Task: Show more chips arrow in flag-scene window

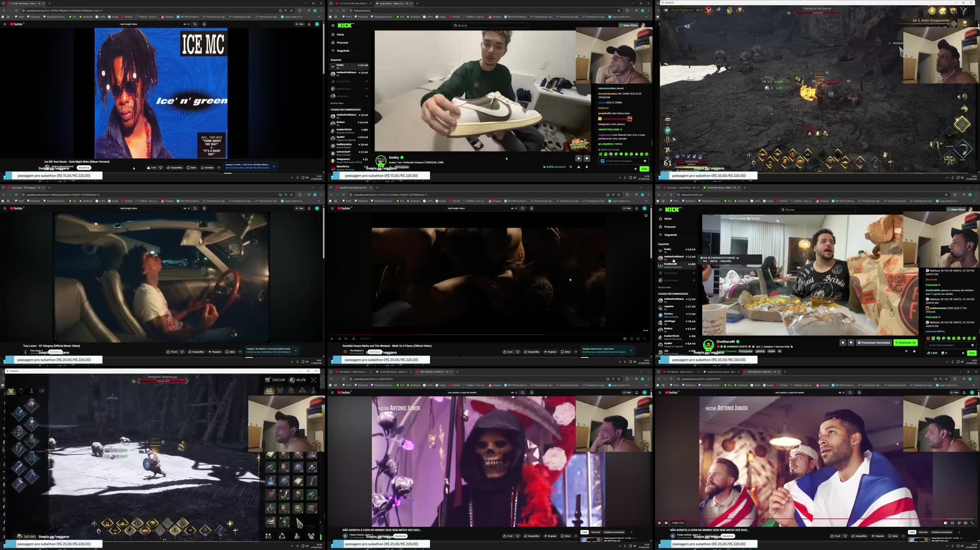Action: pos(959,532)
